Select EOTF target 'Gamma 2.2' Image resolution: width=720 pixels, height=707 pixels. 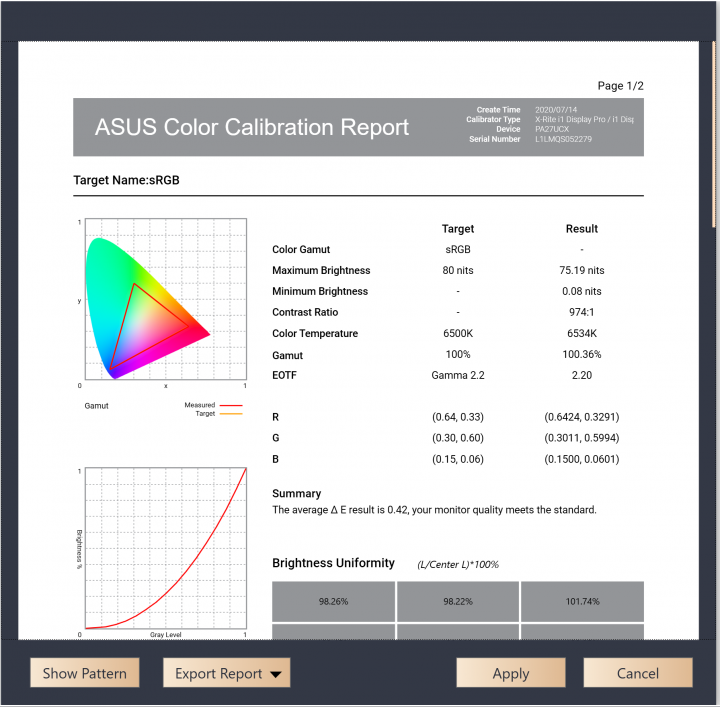[458, 376]
